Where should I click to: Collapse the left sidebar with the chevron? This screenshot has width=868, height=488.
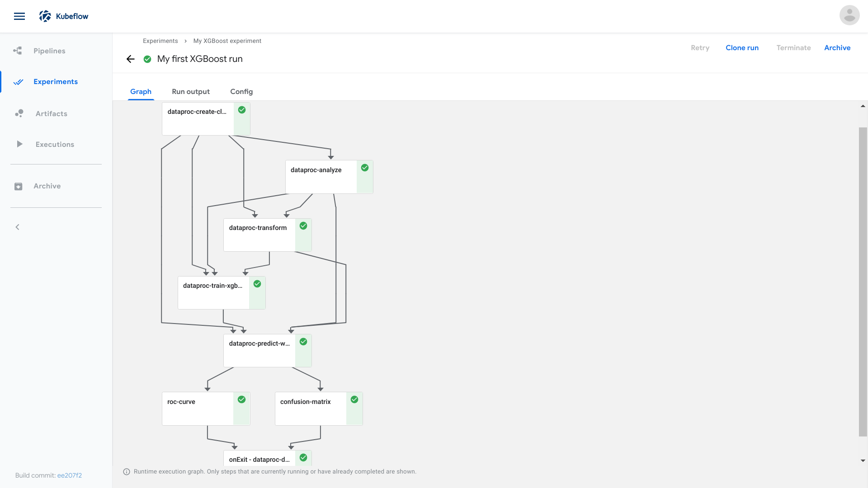pos(17,227)
